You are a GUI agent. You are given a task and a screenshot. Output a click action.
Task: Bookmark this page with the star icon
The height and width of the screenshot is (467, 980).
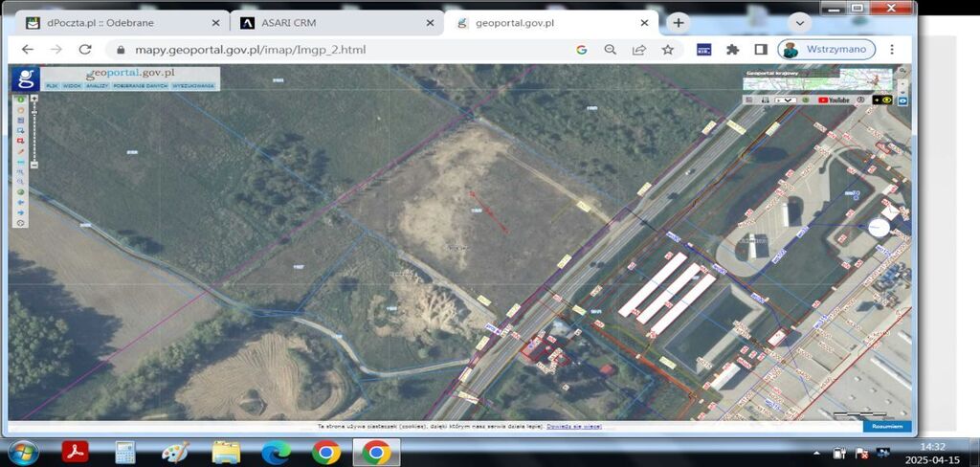click(668, 50)
